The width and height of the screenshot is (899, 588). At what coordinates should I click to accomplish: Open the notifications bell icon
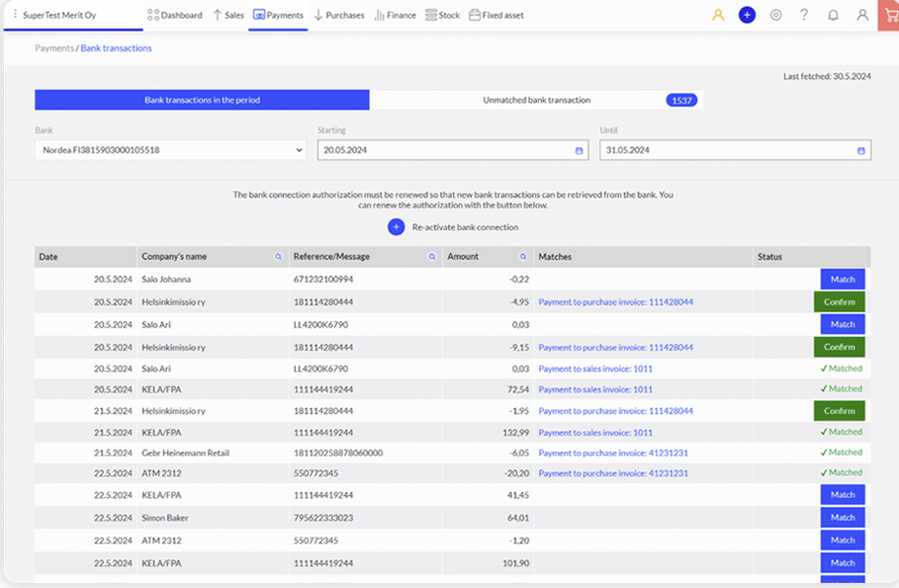click(x=833, y=15)
